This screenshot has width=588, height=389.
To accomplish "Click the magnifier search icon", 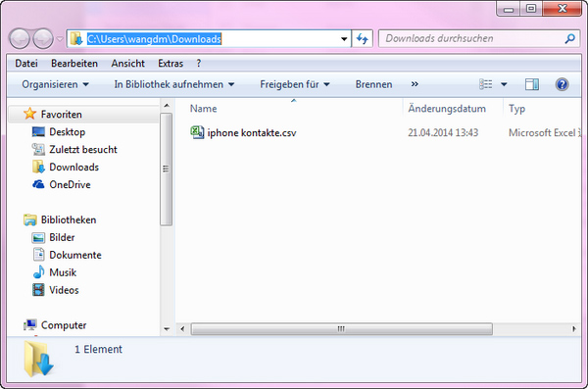I will tap(570, 38).
